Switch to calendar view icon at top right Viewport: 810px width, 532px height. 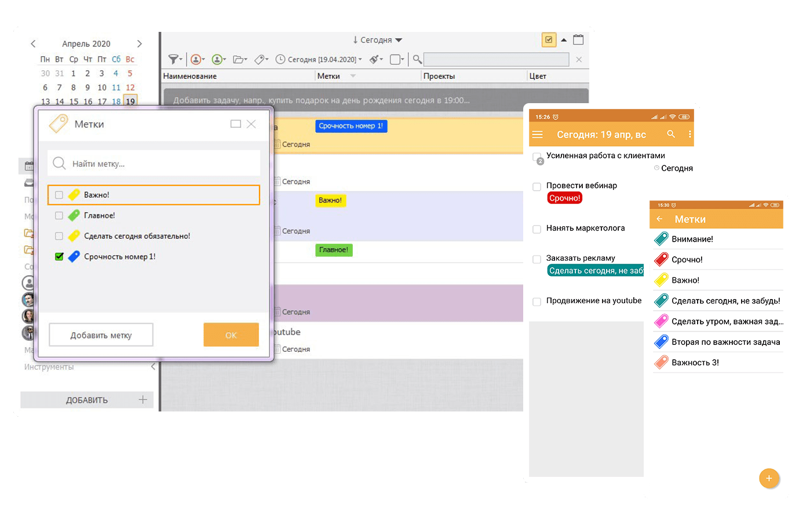click(x=578, y=40)
